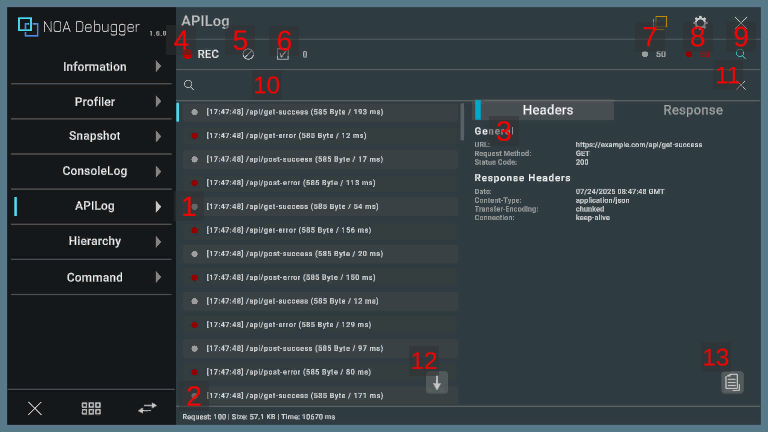
Task: Click the Response Headers section heading
Action: tap(522, 178)
